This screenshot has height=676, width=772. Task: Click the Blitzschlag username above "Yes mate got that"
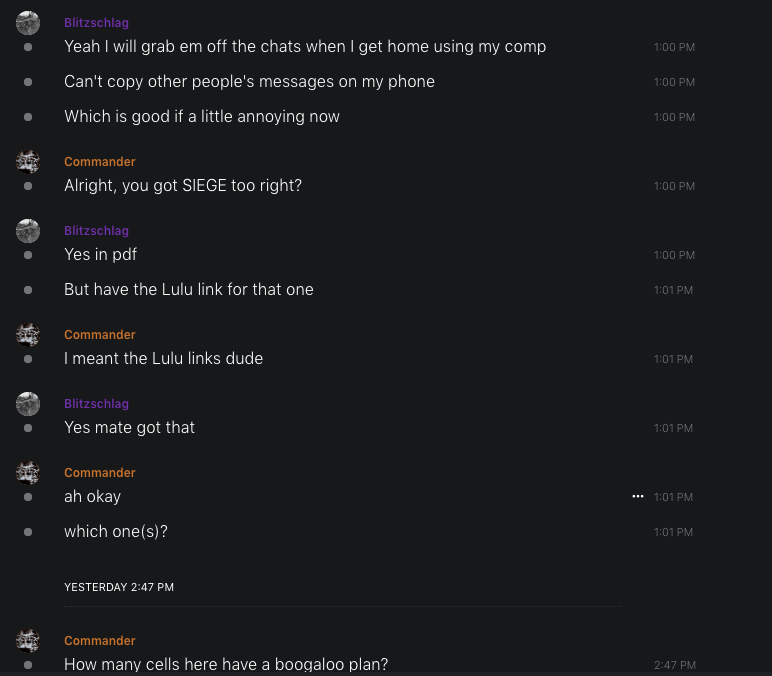pyautogui.click(x=96, y=404)
